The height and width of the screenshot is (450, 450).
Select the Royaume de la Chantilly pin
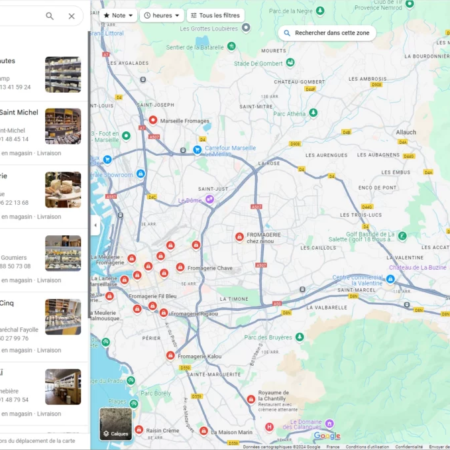tap(251, 399)
